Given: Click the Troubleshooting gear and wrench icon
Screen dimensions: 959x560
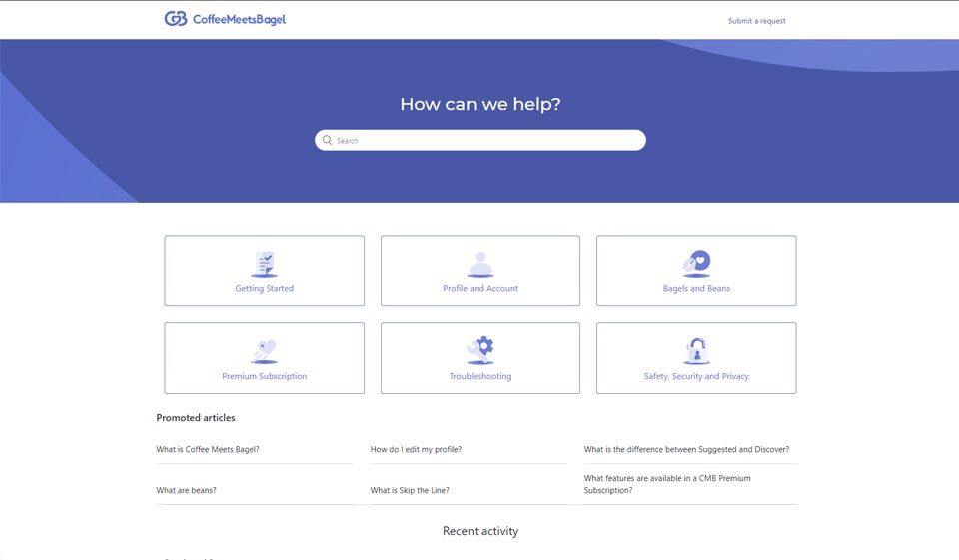Looking at the screenshot, I should 480,350.
